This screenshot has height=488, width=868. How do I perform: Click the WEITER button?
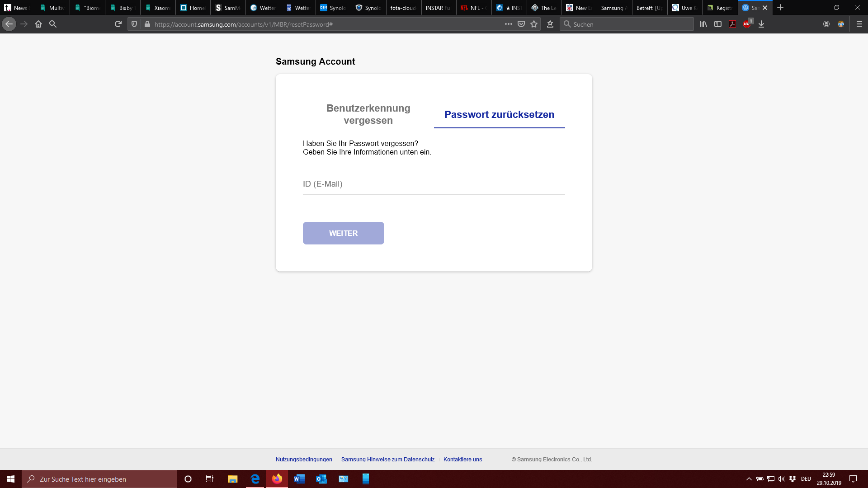point(344,233)
